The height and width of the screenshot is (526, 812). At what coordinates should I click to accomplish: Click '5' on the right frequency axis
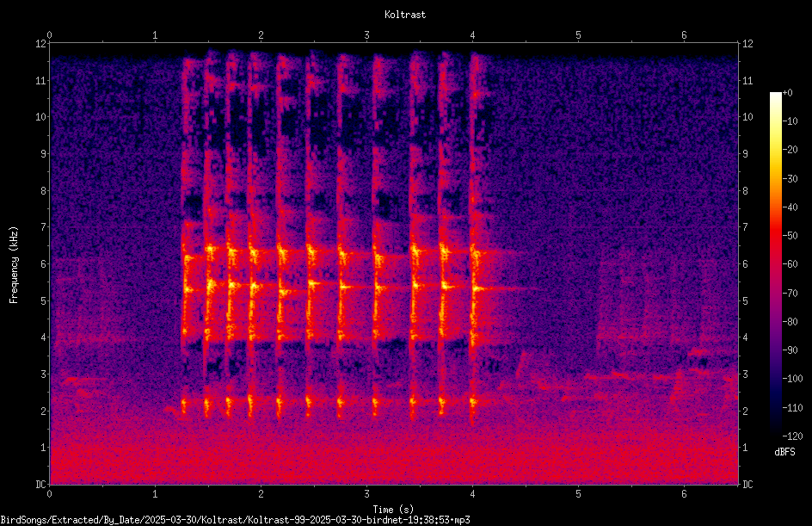coord(745,300)
